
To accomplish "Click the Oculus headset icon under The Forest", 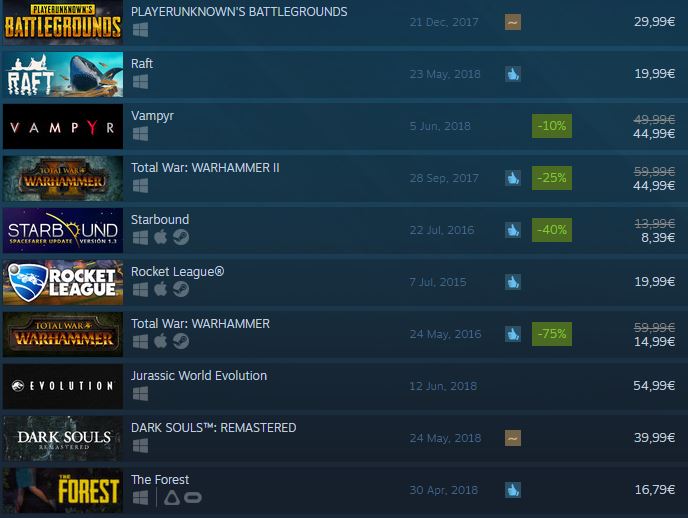I will [x=193, y=497].
